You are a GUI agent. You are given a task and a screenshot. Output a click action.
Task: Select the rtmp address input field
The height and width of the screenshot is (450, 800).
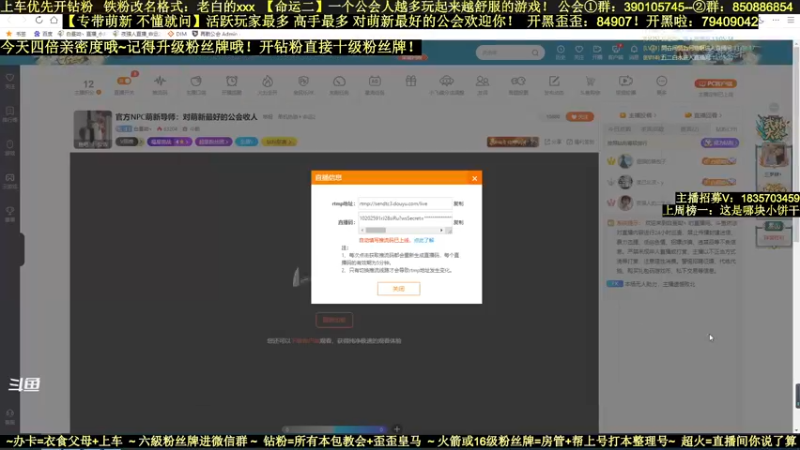[405, 204]
